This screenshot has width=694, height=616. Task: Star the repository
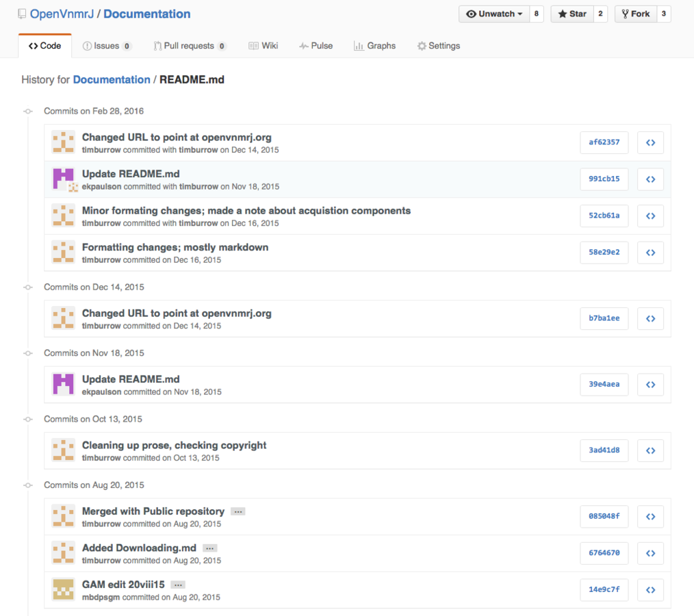(572, 14)
